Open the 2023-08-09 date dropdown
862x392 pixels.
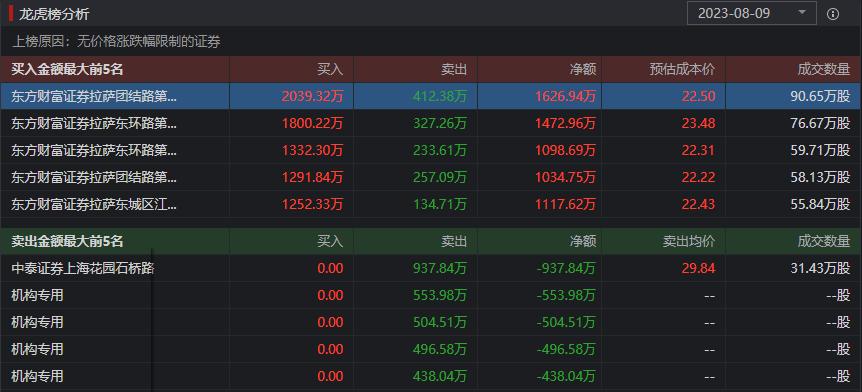click(x=752, y=13)
